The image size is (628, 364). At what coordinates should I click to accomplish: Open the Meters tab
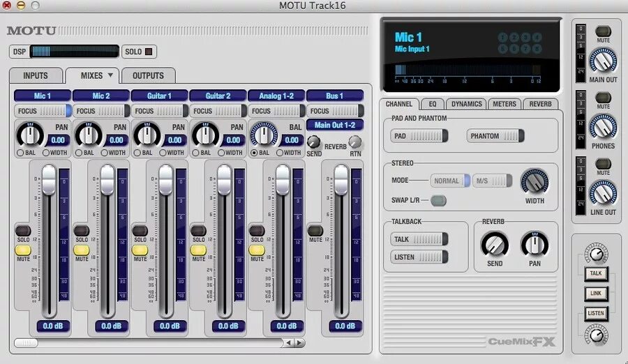[504, 104]
